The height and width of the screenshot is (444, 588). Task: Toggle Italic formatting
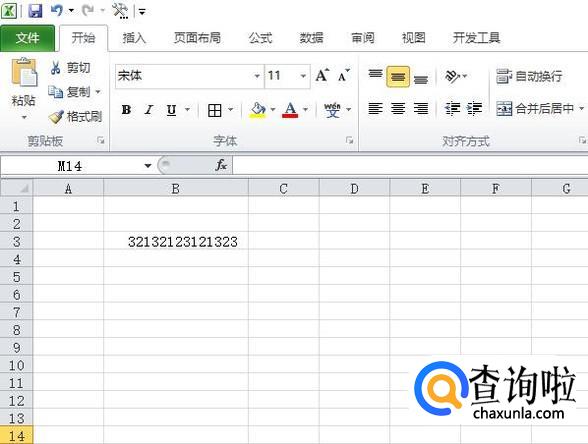(x=149, y=110)
